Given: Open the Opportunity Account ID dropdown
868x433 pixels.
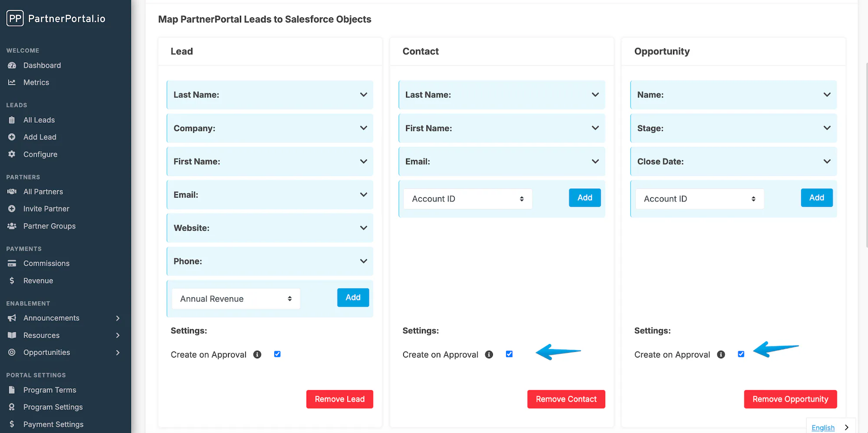Looking at the screenshot, I should click(x=700, y=199).
